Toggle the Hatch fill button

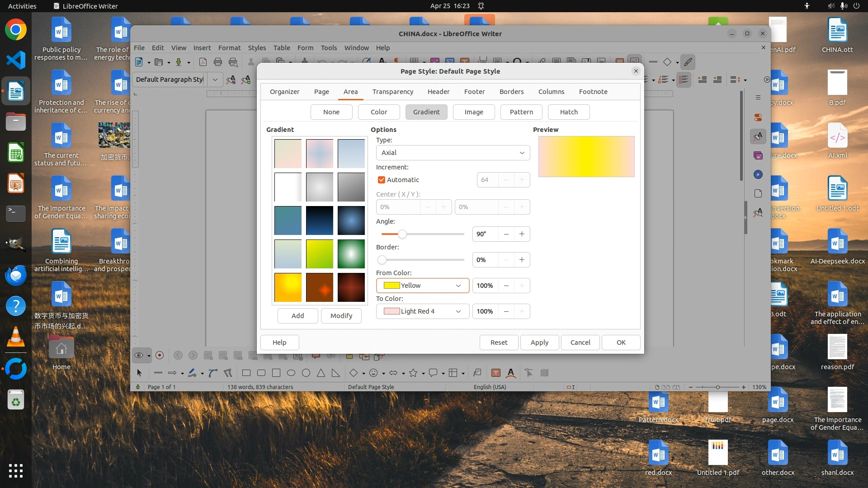pos(568,112)
